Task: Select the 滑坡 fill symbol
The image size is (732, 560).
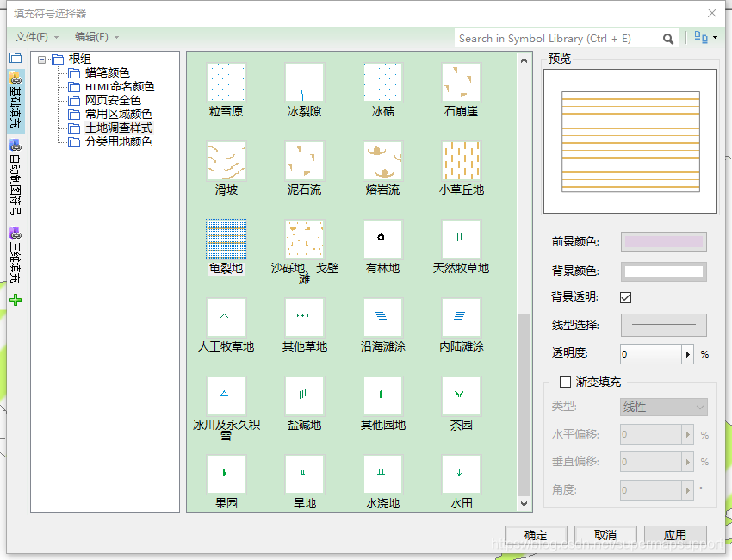Action: tap(226, 160)
